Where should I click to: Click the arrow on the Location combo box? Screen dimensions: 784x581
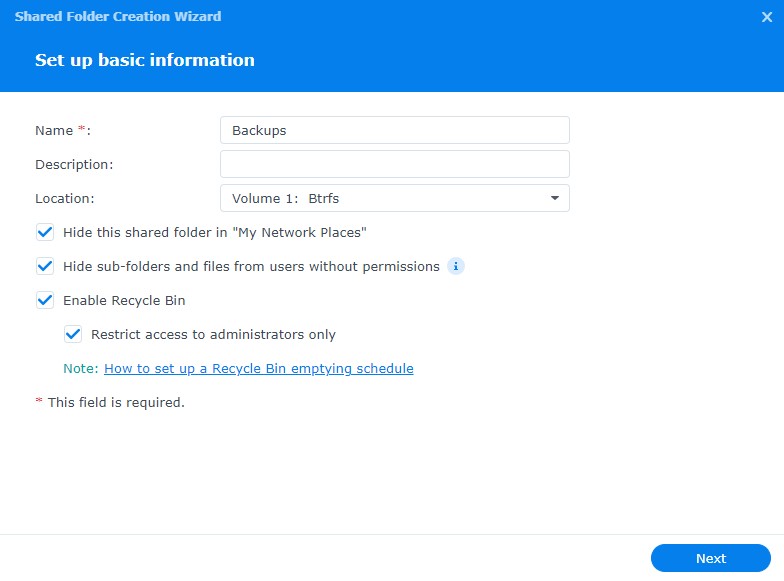point(555,198)
